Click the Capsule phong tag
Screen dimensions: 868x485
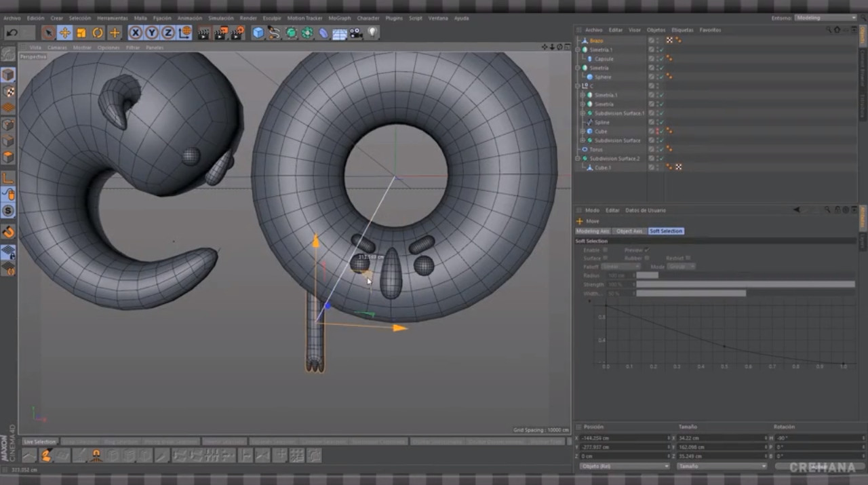point(669,59)
